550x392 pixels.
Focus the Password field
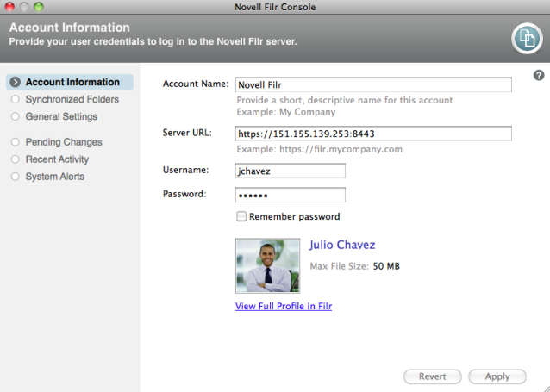[291, 195]
